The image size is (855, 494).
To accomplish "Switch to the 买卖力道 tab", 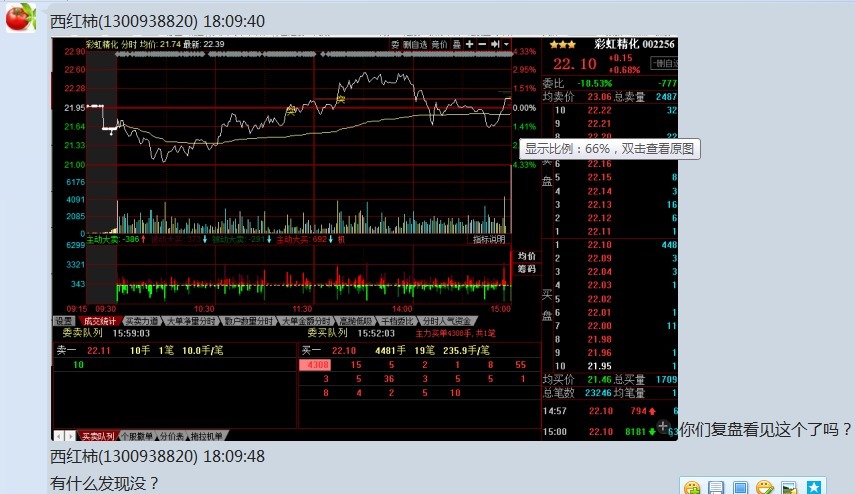I will tap(141, 321).
